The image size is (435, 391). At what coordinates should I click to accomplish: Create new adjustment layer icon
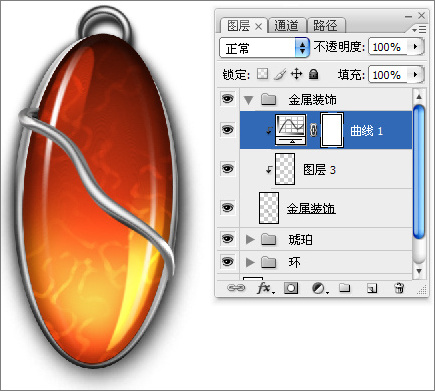(x=319, y=288)
